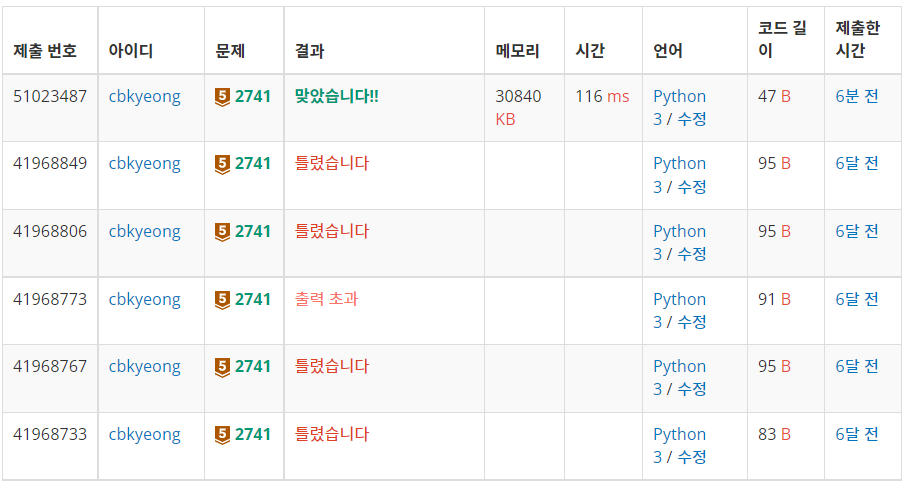Open user cbkyeong in submission 51023487 row

(144, 97)
